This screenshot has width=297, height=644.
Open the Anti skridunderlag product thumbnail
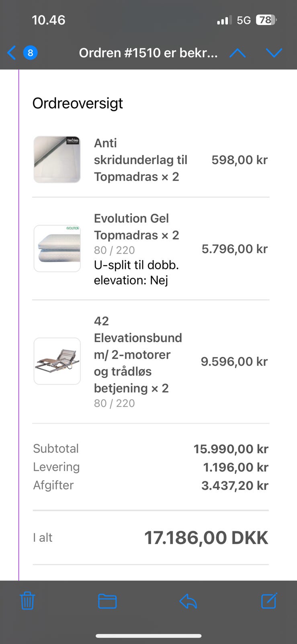pos(57,159)
